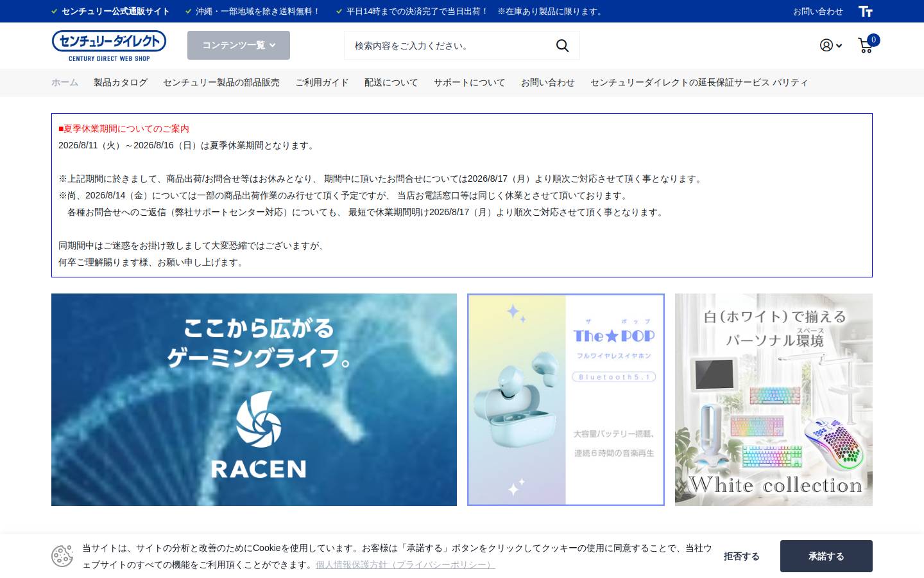The image size is (924, 578).
Task: Open the RACEN gaming life banner
Action: tap(254, 399)
